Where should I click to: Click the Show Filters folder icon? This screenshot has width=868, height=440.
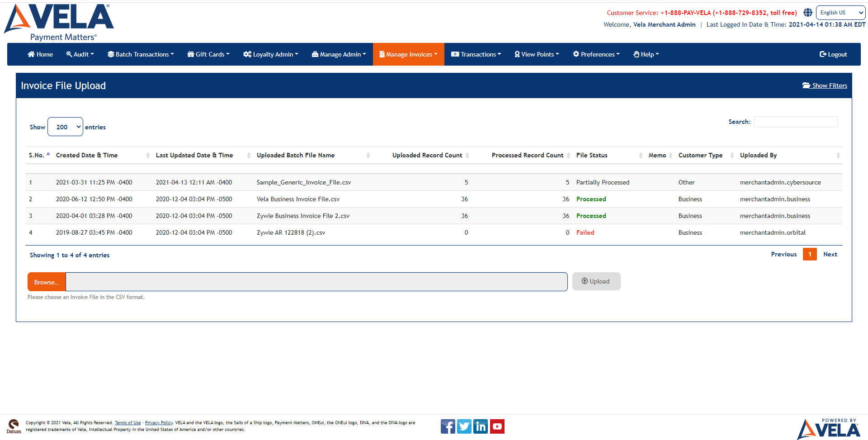pos(806,85)
